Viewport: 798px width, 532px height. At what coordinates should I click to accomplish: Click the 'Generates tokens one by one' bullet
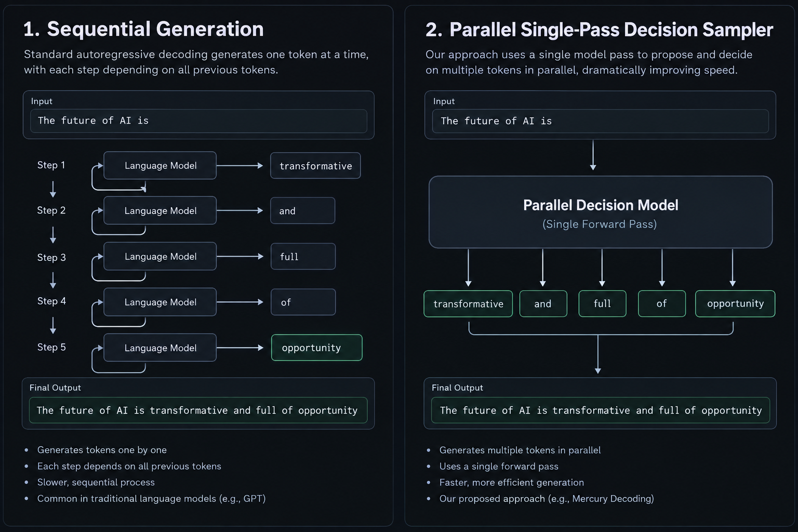click(102, 450)
